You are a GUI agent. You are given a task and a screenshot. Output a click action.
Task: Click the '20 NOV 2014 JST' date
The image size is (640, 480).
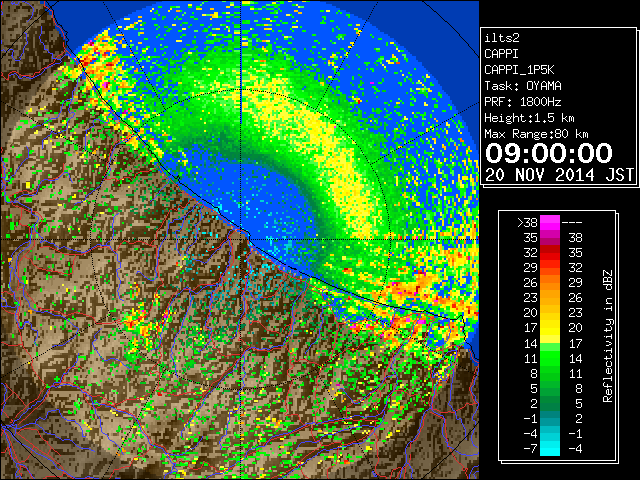(x=559, y=175)
